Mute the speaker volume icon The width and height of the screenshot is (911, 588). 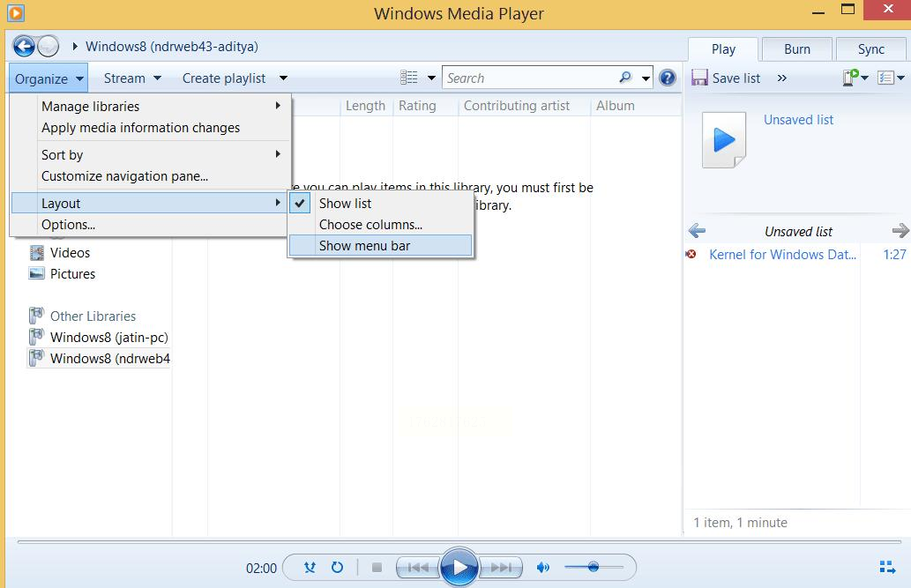point(543,568)
